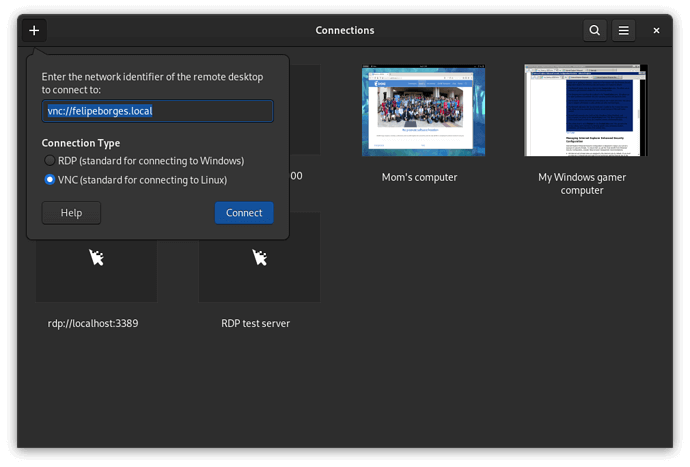Open the My Windows gamer computer thumbnail

pyautogui.click(x=585, y=110)
